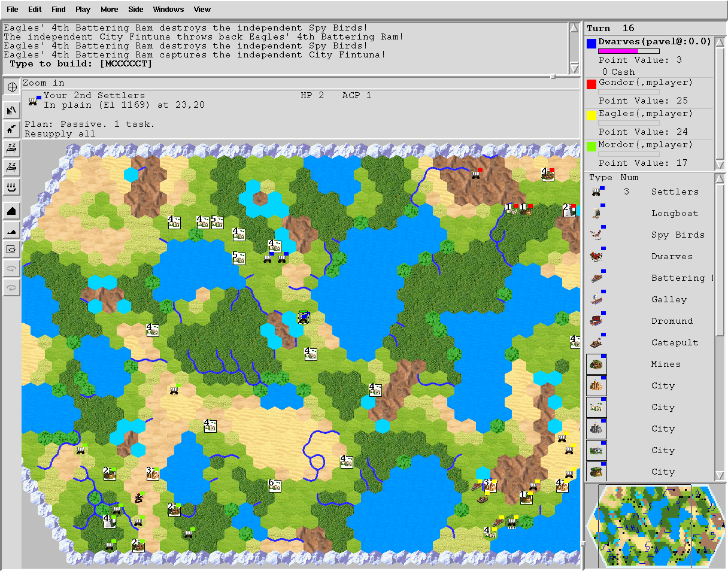This screenshot has width=728, height=571.
Task: Click the pane divider handle below message log
Action: pos(553,77)
